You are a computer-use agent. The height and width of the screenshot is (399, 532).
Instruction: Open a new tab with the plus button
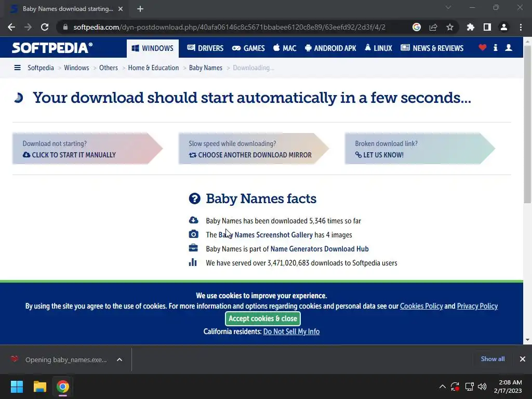140,9
